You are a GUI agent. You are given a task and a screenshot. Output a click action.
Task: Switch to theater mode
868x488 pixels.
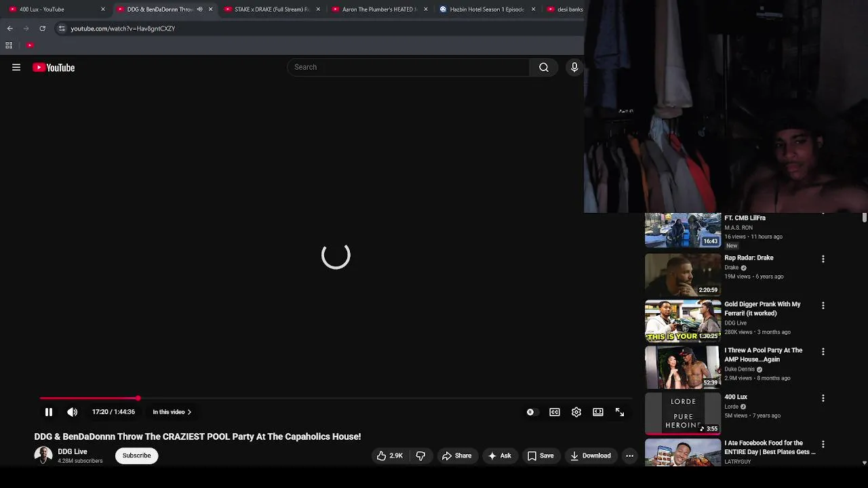(598, 412)
